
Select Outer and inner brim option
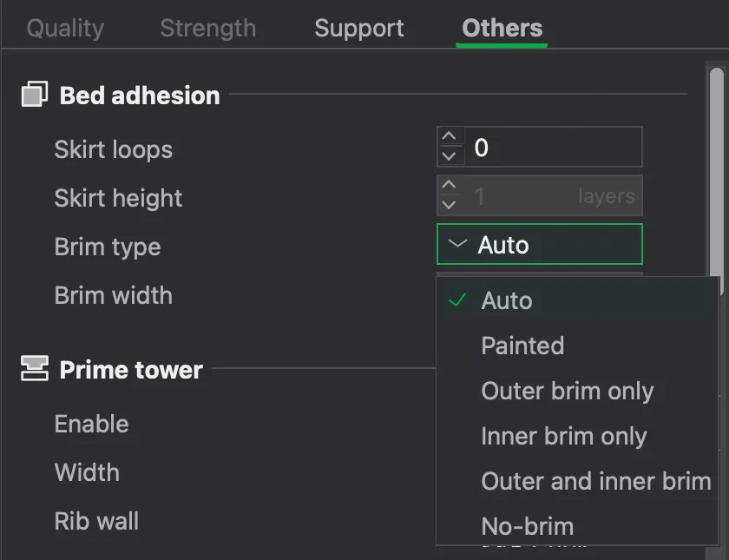(576, 481)
